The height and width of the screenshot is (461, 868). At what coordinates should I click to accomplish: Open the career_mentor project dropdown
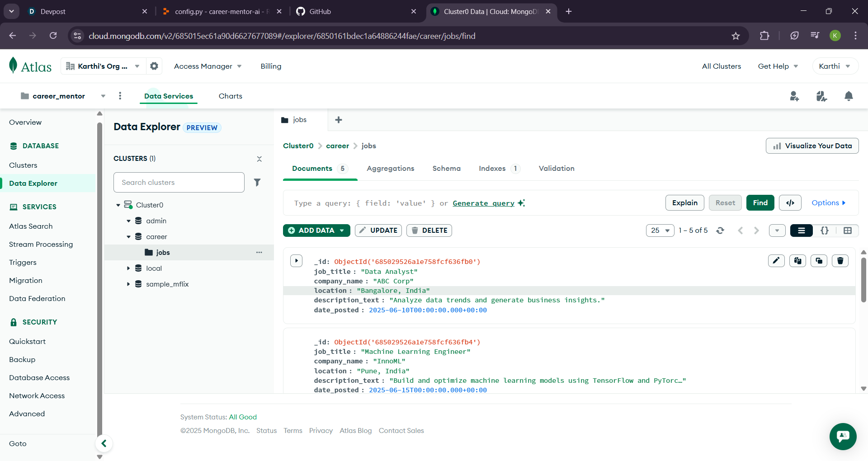tap(63, 96)
